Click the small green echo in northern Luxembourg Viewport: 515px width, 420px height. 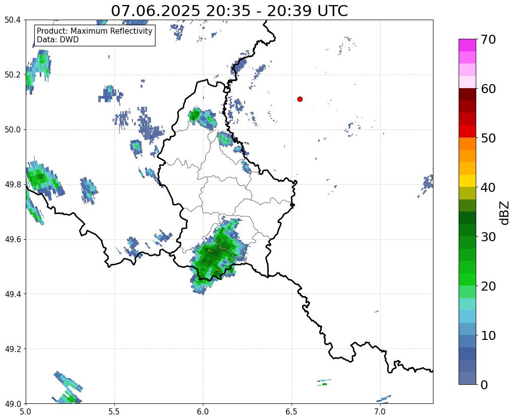pyautogui.click(x=195, y=115)
